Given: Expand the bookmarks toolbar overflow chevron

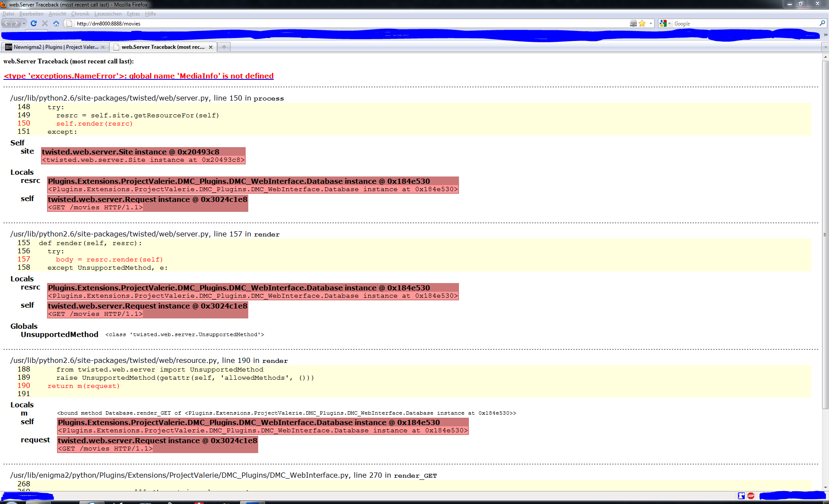Looking at the screenshot, I should pyautogui.click(x=825, y=35).
